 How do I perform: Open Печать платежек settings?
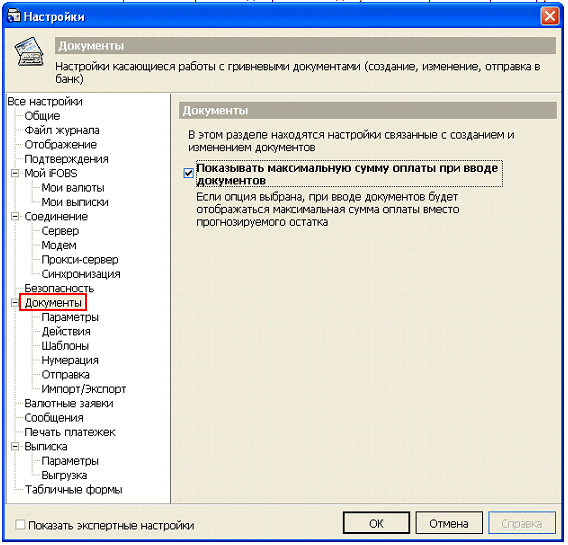(70, 432)
